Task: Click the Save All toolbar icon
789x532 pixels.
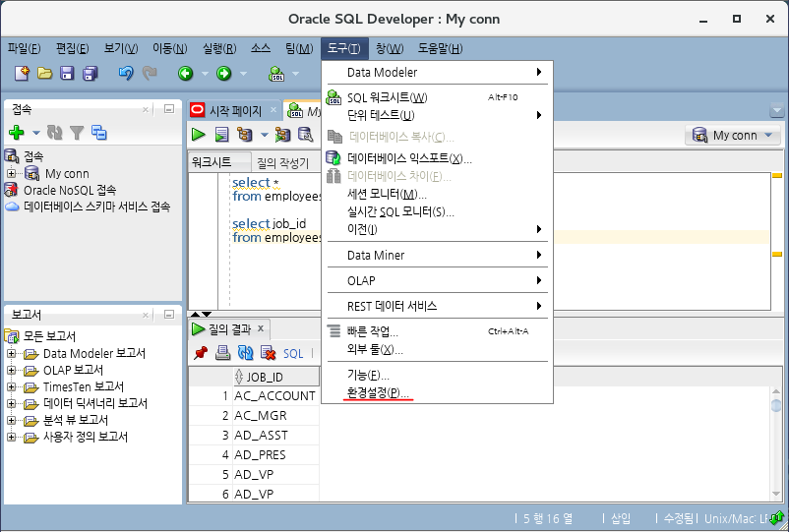Action: coord(91,74)
